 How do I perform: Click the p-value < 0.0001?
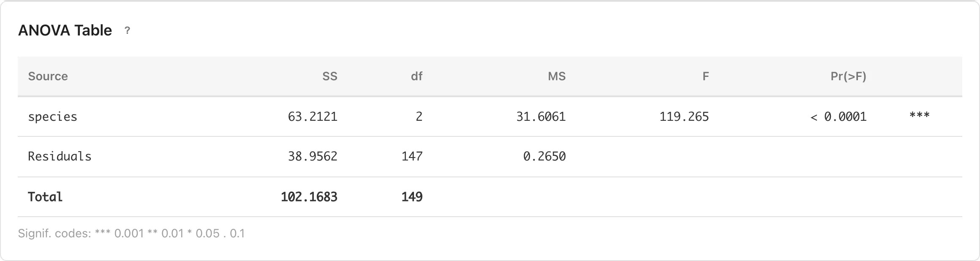[x=838, y=117]
